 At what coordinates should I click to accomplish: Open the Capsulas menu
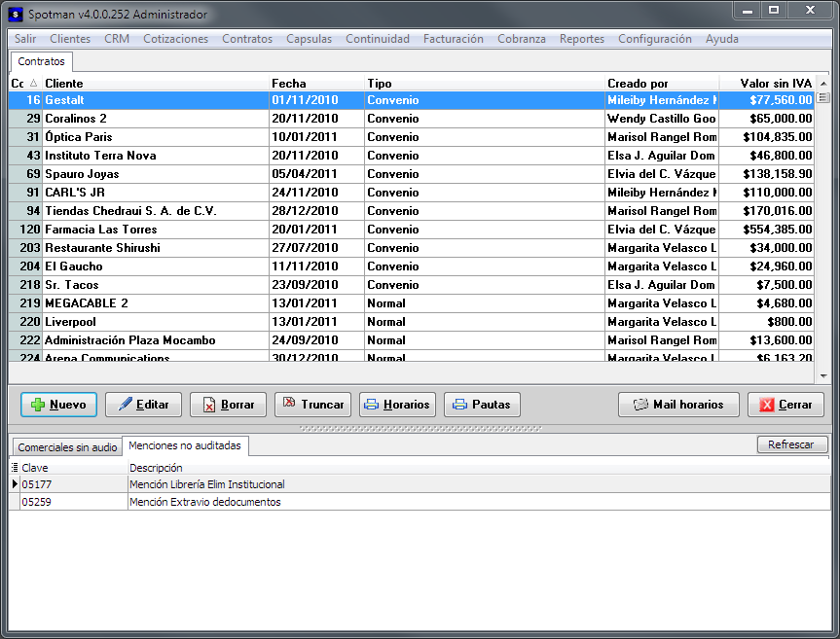[x=310, y=39]
